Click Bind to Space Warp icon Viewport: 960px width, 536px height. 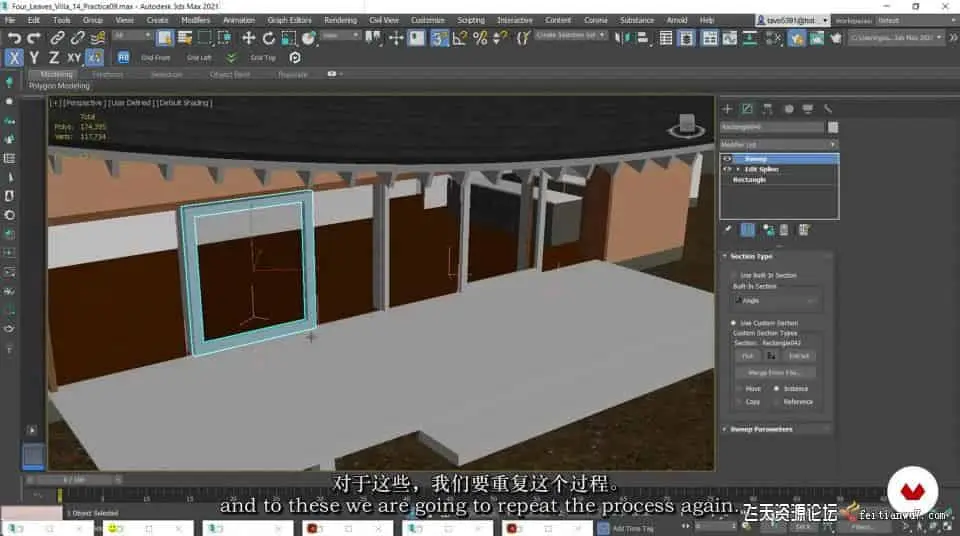(97, 38)
